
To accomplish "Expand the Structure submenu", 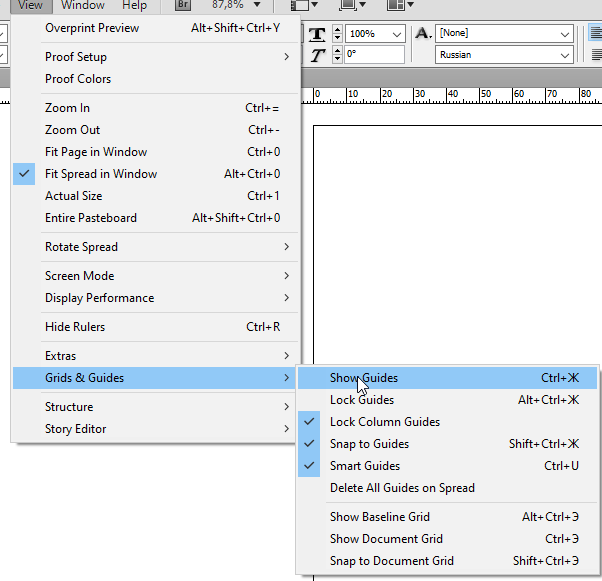I will (x=156, y=407).
